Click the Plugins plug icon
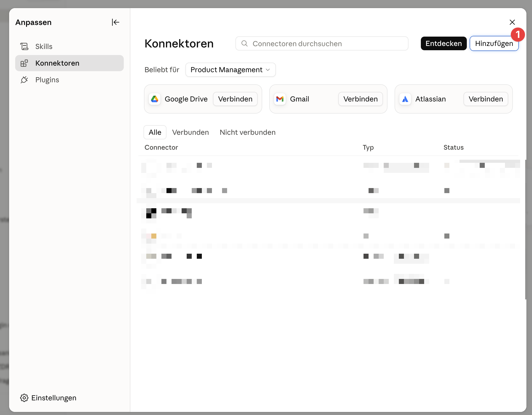This screenshot has height=415, width=532. (24, 80)
